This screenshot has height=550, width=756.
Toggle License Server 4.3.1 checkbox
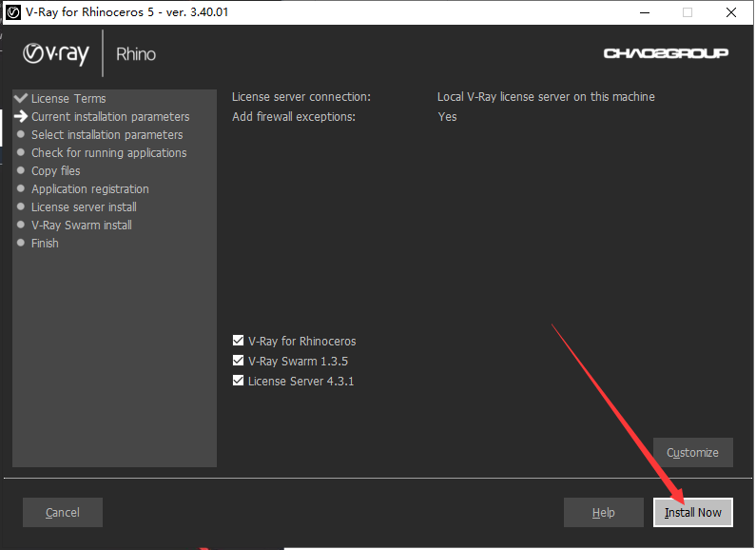tap(238, 381)
